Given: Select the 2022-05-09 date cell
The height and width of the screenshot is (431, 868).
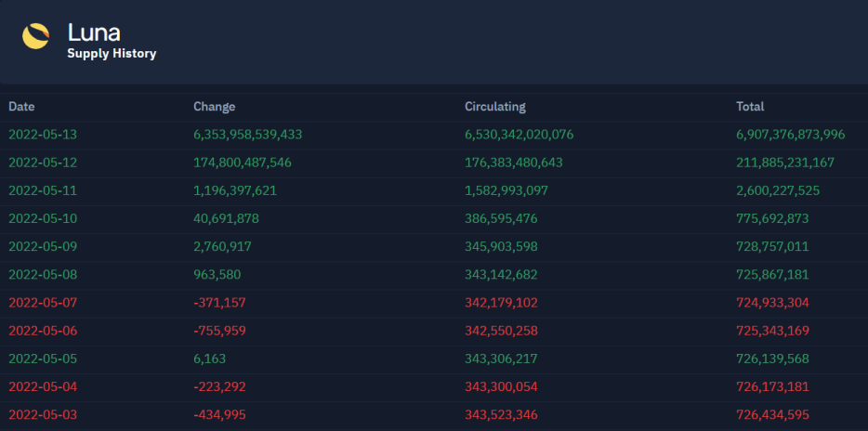Looking at the screenshot, I should 43,247.
